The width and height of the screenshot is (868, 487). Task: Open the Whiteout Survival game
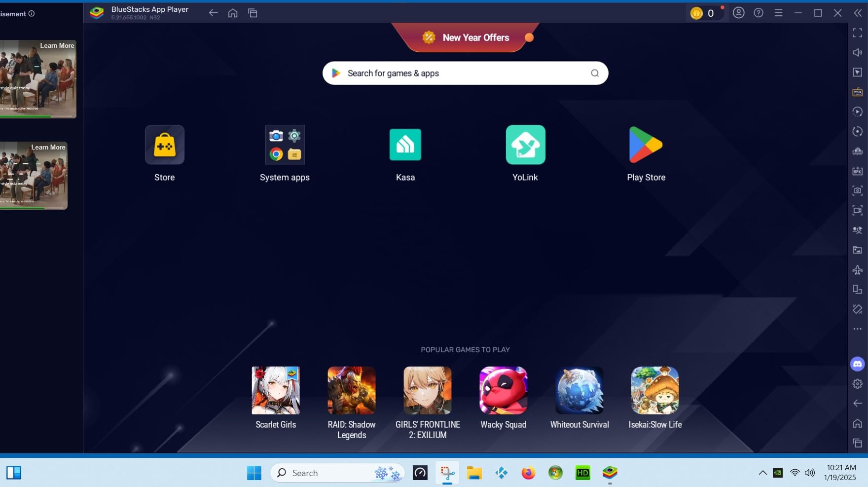pyautogui.click(x=579, y=390)
